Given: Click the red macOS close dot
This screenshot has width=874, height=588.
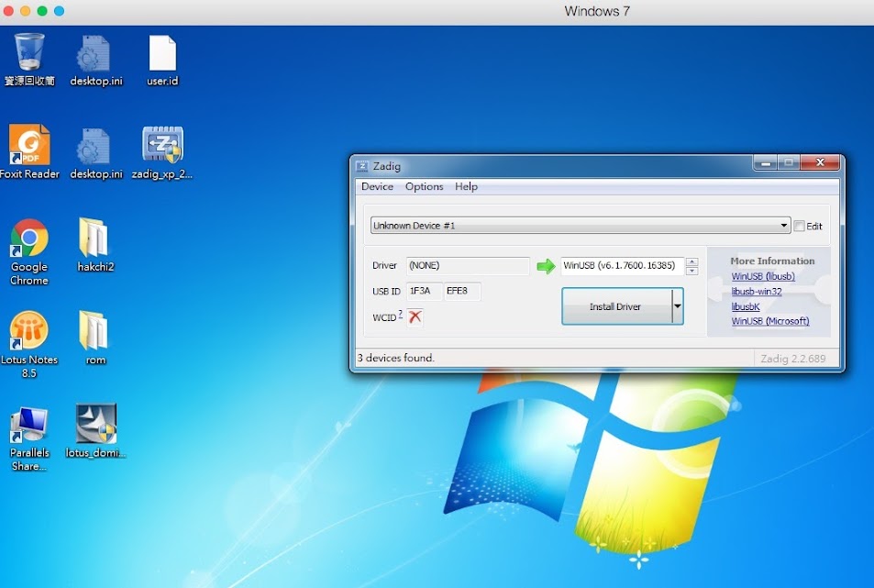Looking at the screenshot, I should pos(8,11).
